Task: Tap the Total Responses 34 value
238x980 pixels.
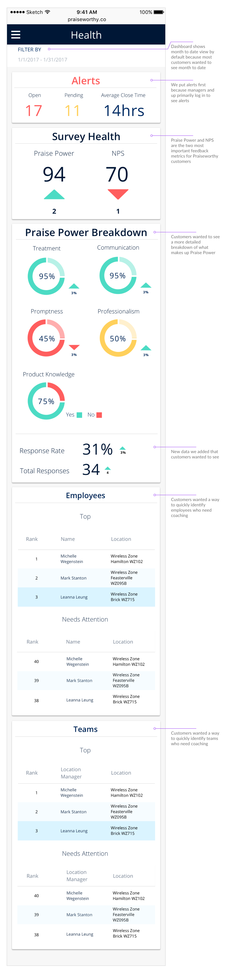Action: tap(91, 469)
